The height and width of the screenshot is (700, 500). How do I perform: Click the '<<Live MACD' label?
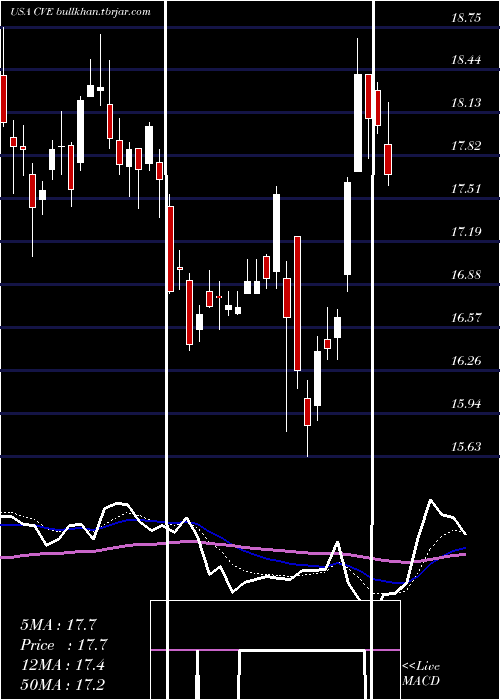421,674
